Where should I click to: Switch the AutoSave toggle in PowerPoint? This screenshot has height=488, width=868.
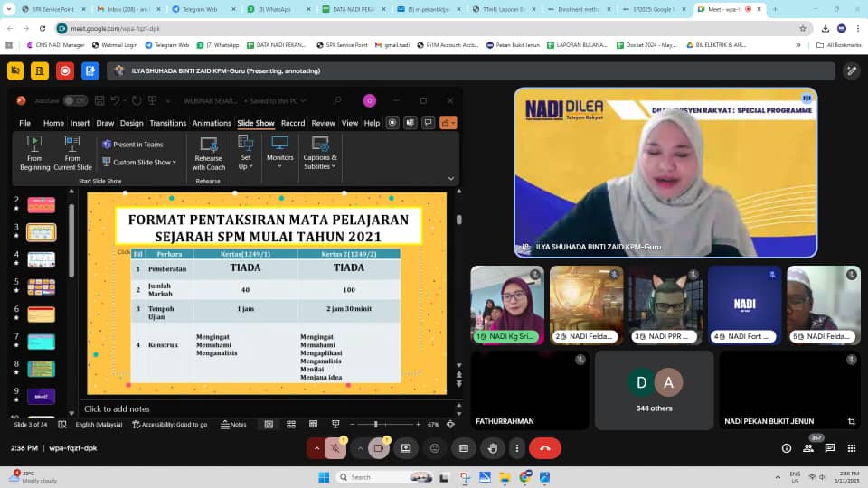[74, 100]
